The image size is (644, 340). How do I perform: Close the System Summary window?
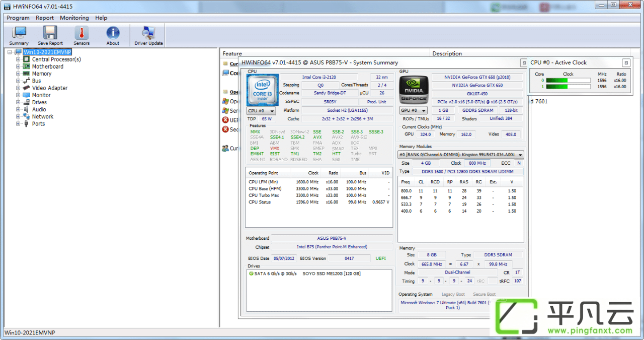[x=523, y=62]
